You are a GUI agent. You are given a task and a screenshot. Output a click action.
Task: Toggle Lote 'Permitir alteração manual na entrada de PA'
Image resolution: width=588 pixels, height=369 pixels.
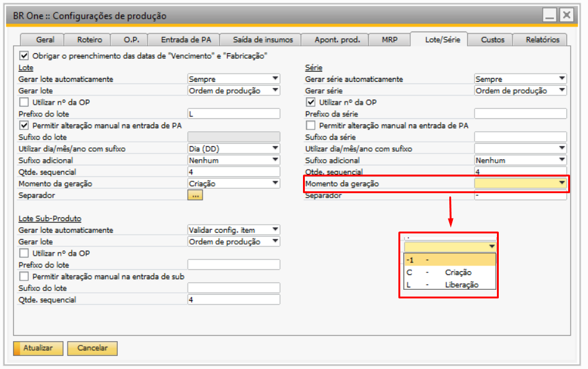(25, 125)
